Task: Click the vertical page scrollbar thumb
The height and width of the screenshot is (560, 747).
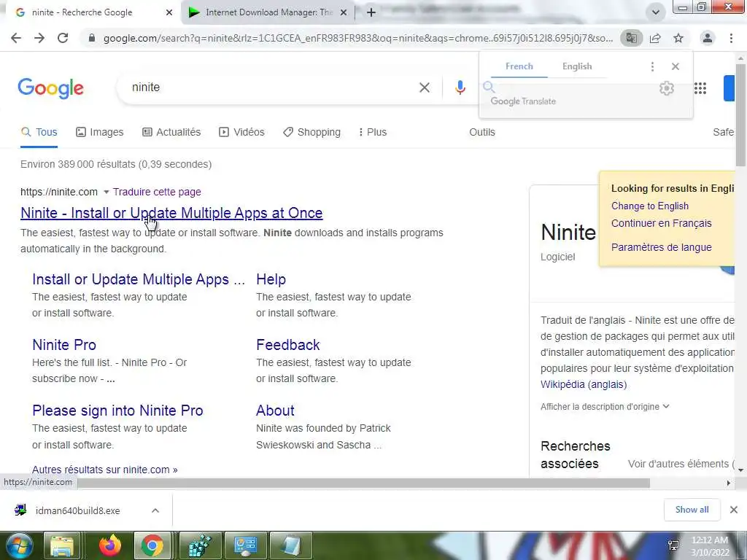Action: point(741,114)
